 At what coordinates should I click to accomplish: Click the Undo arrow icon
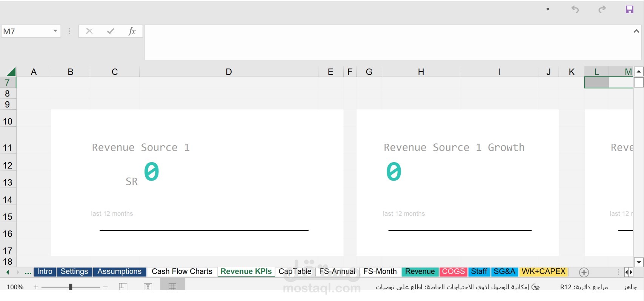tap(575, 9)
